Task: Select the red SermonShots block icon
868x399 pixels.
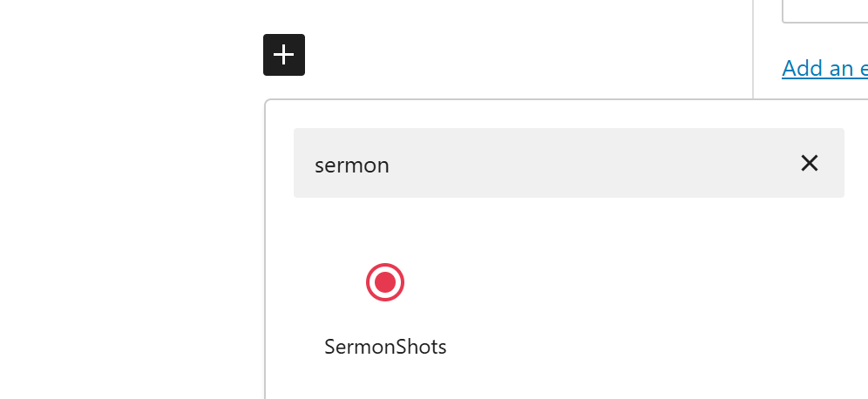Action: [385, 282]
